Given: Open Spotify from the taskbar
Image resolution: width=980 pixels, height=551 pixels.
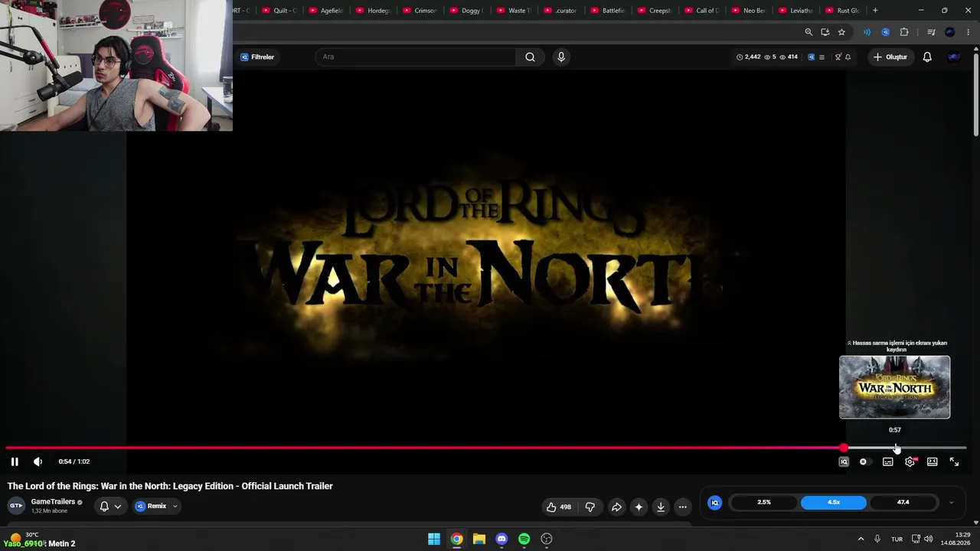Looking at the screenshot, I should tap(524, 539).
